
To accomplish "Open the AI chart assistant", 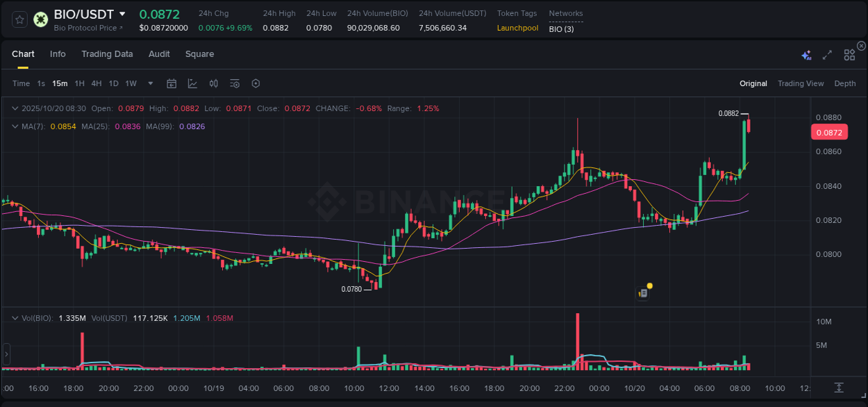I will pos(806,53).
